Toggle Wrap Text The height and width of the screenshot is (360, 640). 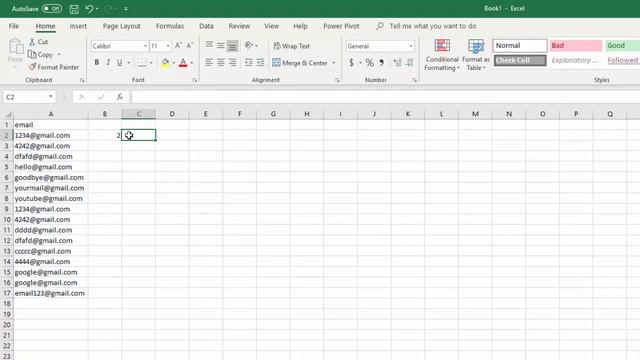click(x=291, y=46)
